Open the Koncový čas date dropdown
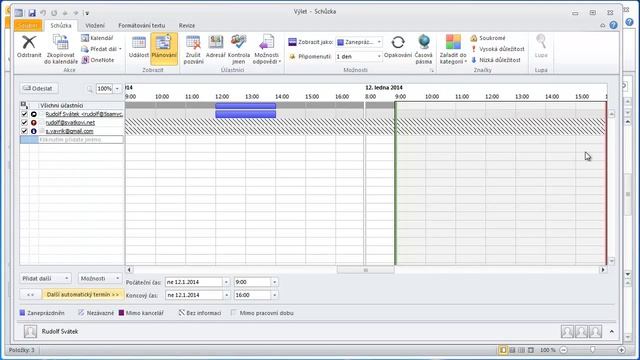The width and height of the screenshot is (640, 360). tap(226, 295)
